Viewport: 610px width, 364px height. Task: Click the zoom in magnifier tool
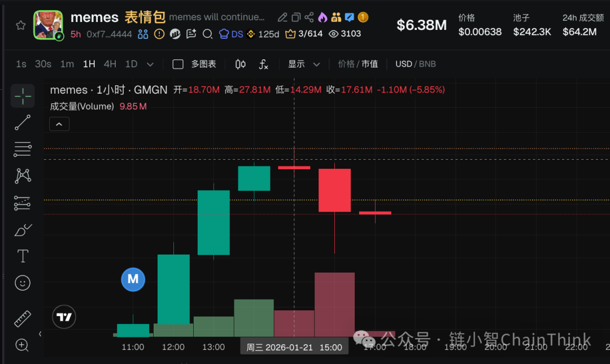tap(23, 345)
